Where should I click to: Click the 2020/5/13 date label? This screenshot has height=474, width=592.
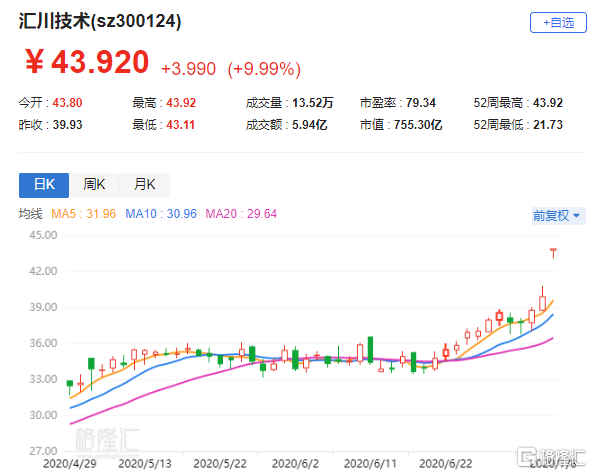point(145,463)
